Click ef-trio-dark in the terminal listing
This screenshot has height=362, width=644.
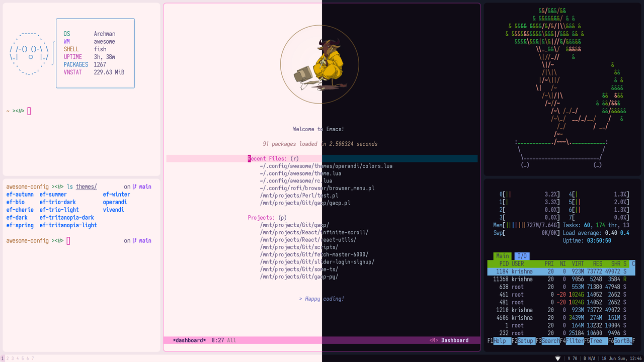click(x=58, y=202)
